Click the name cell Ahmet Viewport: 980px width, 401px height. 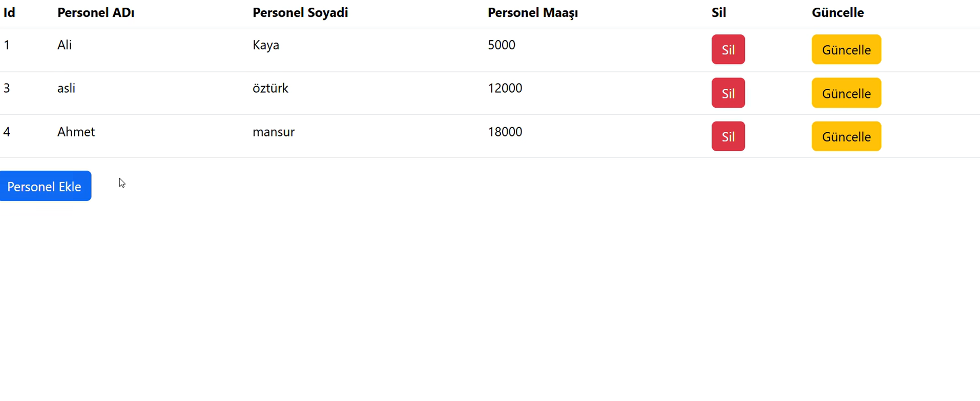(x=76, y=132)
